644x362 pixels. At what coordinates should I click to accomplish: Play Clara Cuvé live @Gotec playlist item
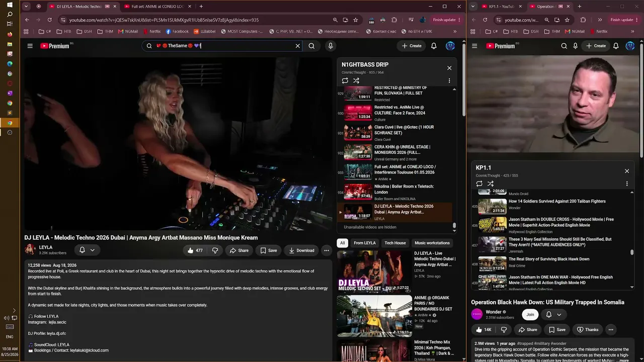point(395,132)
